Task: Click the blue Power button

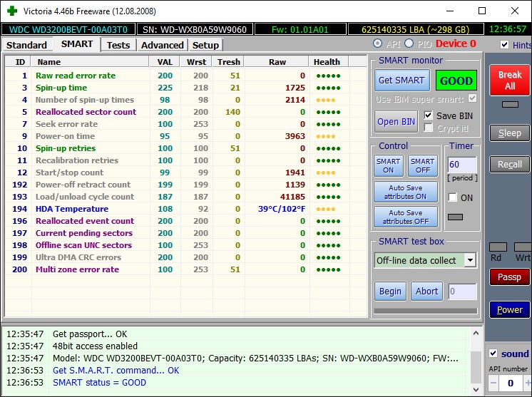Action: pyautogui.click(x=510, y=309)
